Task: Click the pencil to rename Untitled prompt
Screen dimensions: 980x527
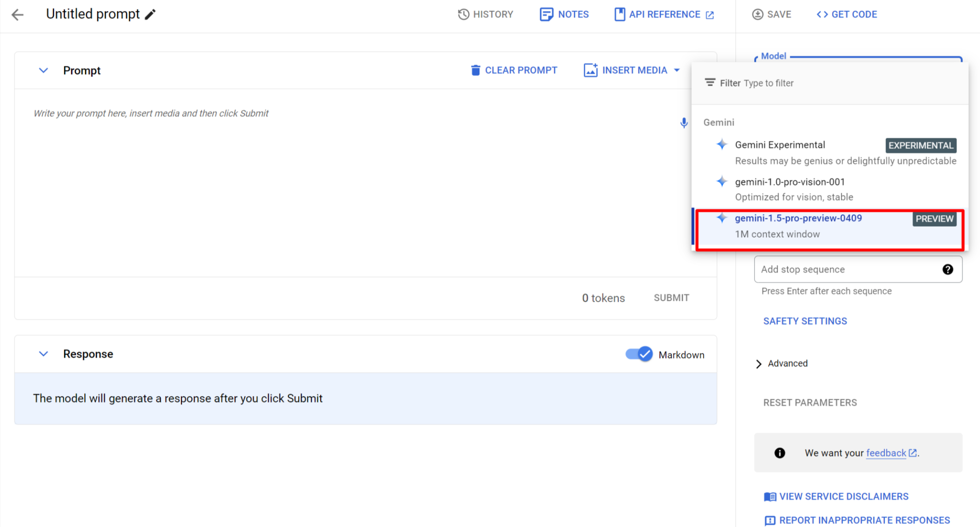Action: coord(151,14)
